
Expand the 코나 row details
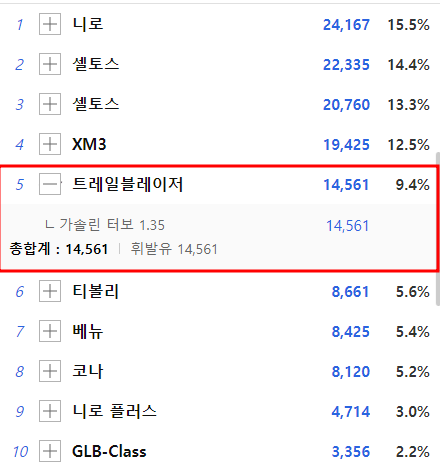[50, 371]
